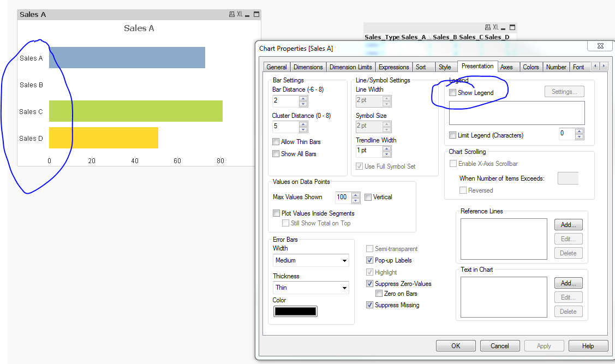Open the Colors tab
Screen dimensions: 615x364
click(530, 67)
